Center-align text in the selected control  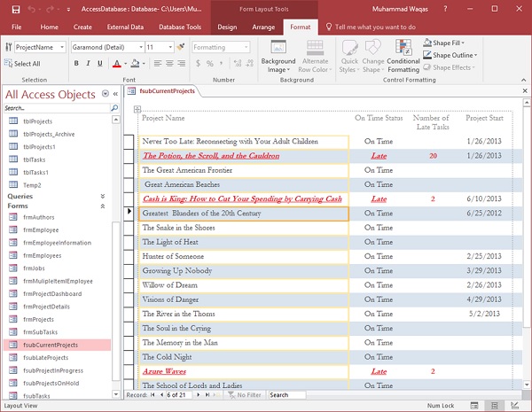(171, 64)
